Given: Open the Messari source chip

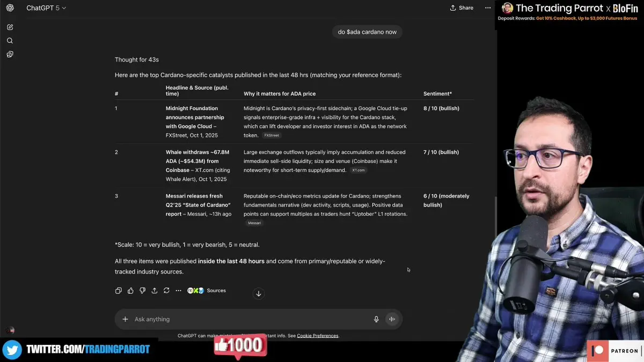Looking at the screenshot, I should tap(254, 223).
